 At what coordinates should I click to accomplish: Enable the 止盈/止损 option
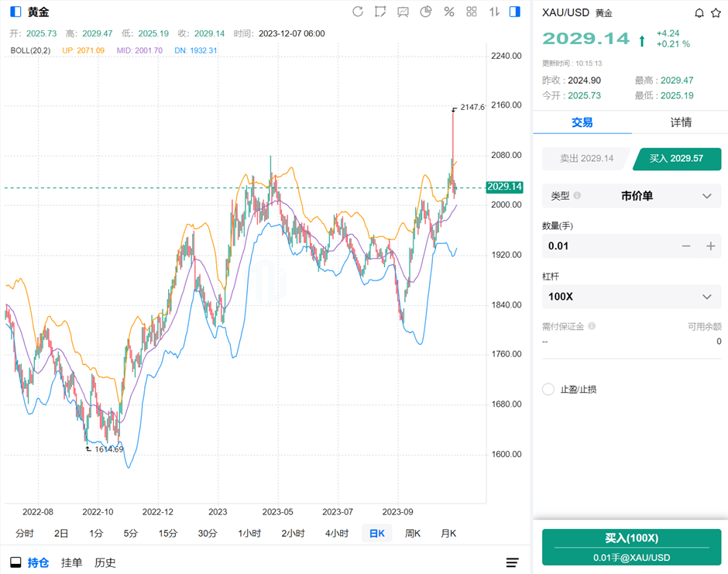tap(548, 389)
